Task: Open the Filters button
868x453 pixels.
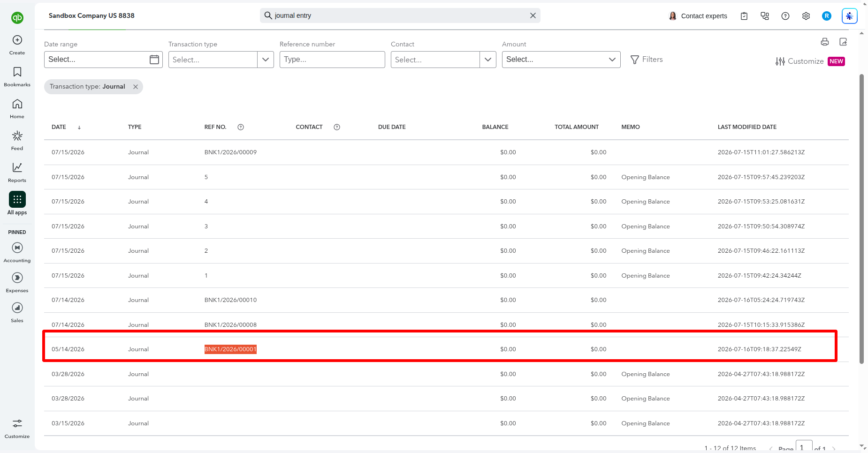Action: (647, 60)
